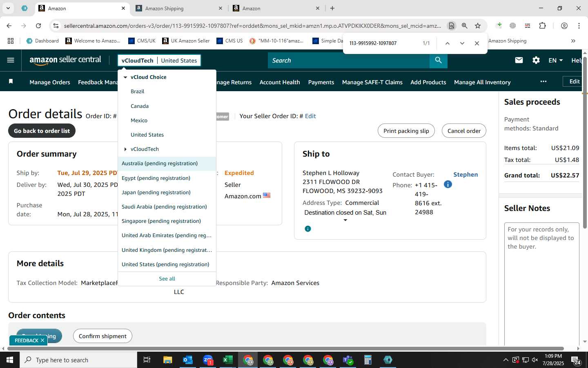Click the Amazon Seller Central logo
This screenshot has width=588, height=368.
pyautogui.click(x=65, y=60)
